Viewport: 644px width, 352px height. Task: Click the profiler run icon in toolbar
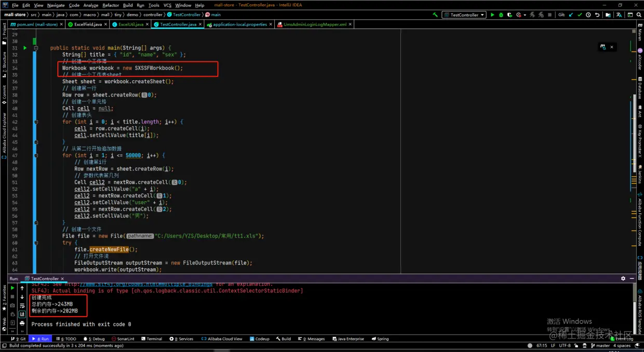[x=519, y=15]
